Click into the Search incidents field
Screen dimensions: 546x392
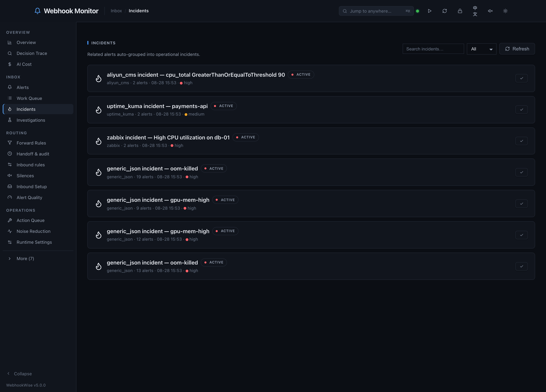pos(433,49)
